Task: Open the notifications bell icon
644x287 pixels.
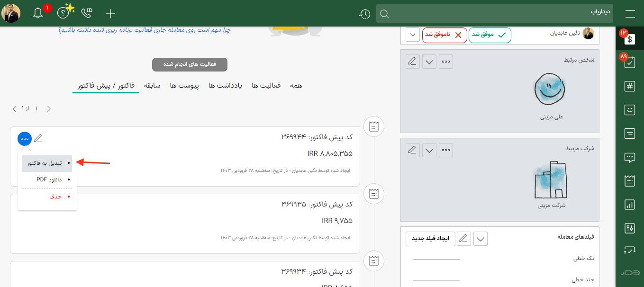Action: pos(38,13)
